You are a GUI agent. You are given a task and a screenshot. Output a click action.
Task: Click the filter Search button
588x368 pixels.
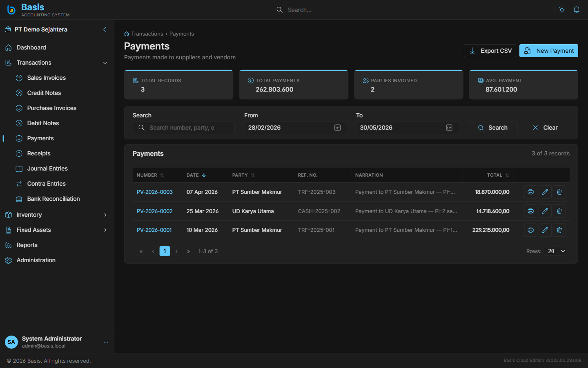(x=492, y=128)
